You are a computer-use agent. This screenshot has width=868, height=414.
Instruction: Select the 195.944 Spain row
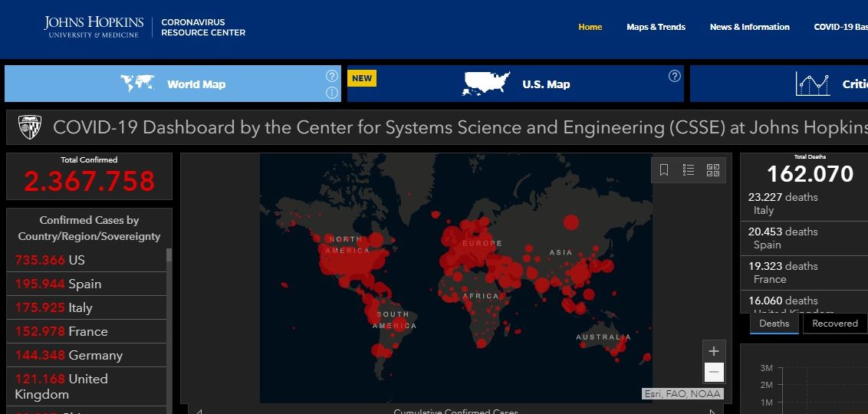[87, 284]
